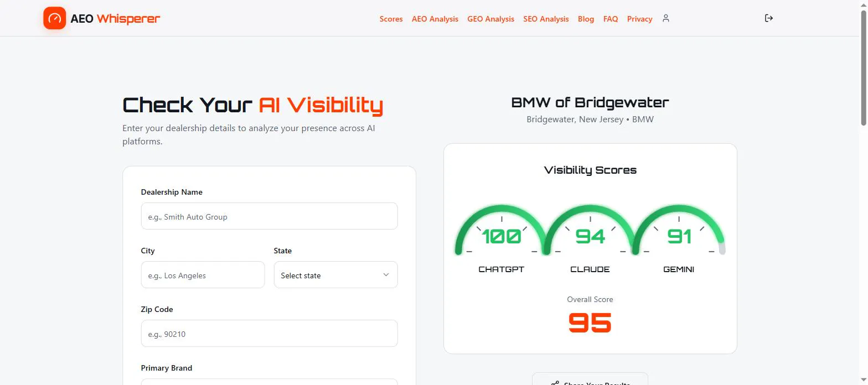
Task: Click the Visibility Scores title
Action: pyautogui.click(x=590, y=170)
